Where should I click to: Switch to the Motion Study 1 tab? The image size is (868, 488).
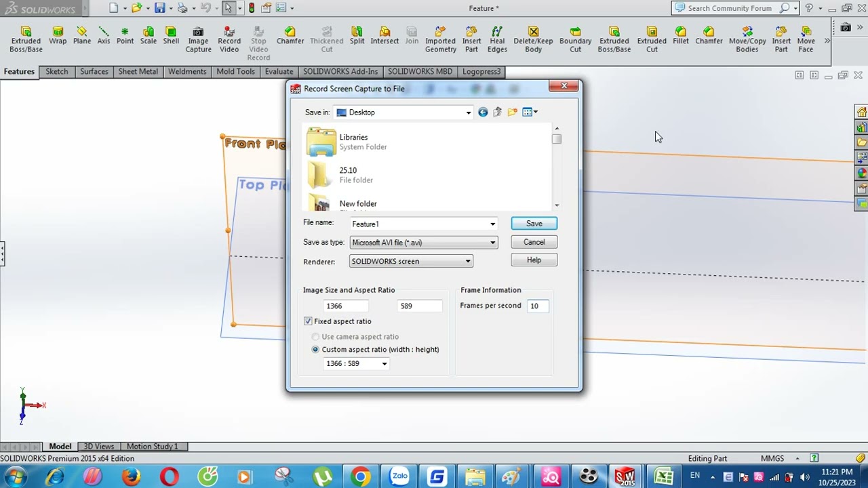click(x=152, y=446)
